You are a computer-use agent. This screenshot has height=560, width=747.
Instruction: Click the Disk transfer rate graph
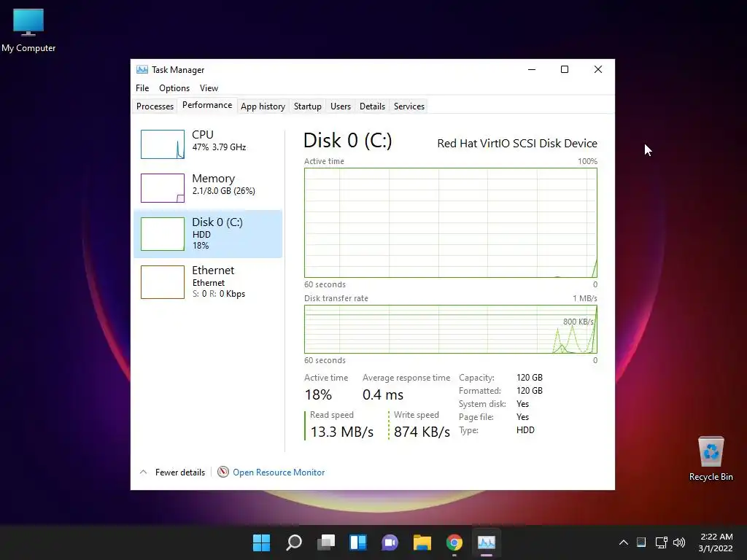(x=451, y=329)
